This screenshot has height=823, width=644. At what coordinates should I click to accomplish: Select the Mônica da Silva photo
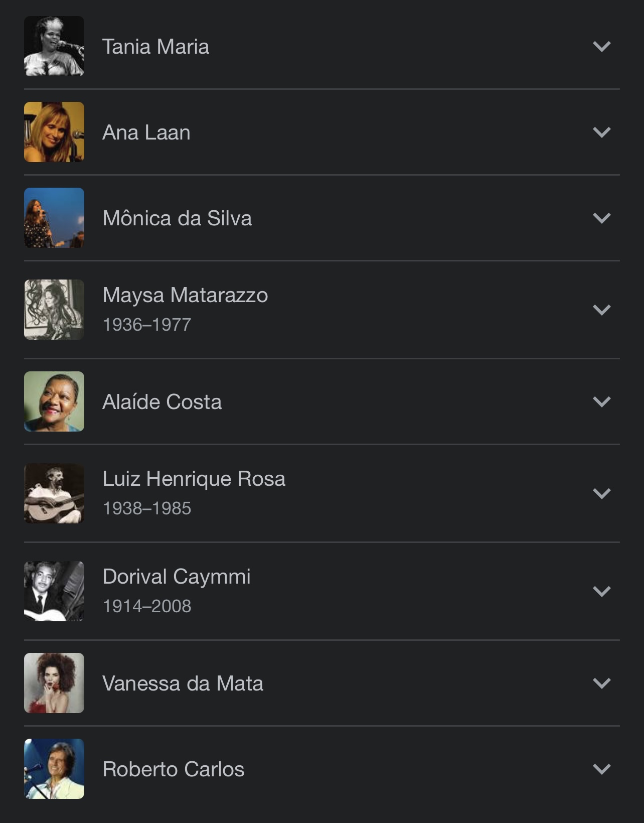[x=54, y=218]
